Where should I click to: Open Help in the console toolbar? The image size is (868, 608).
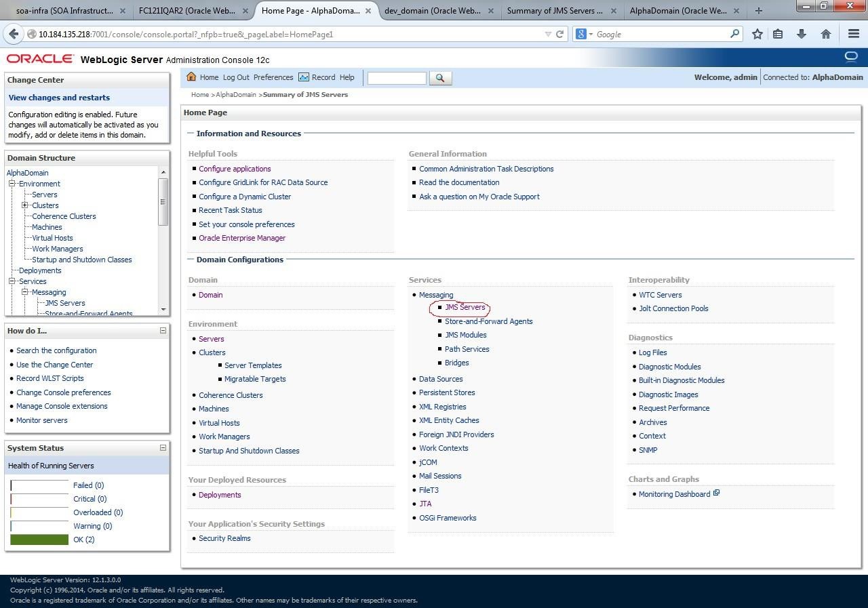coord(347,77)
